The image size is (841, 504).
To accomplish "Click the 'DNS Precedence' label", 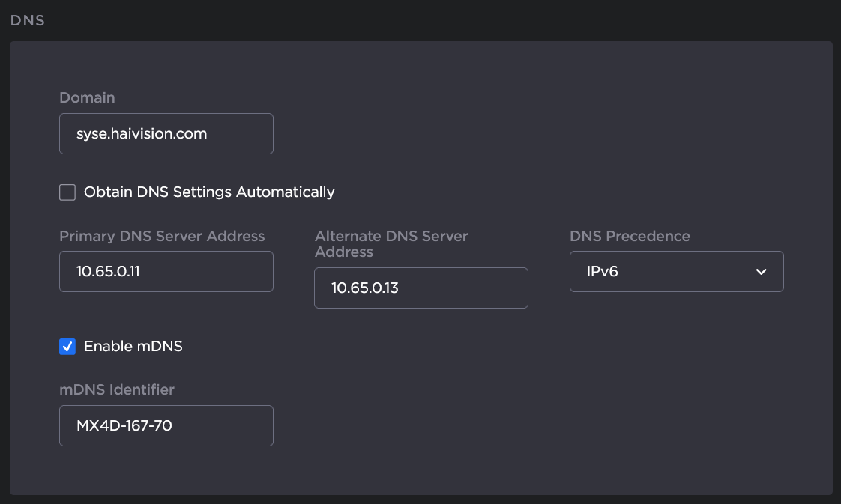I will [630, 236].
